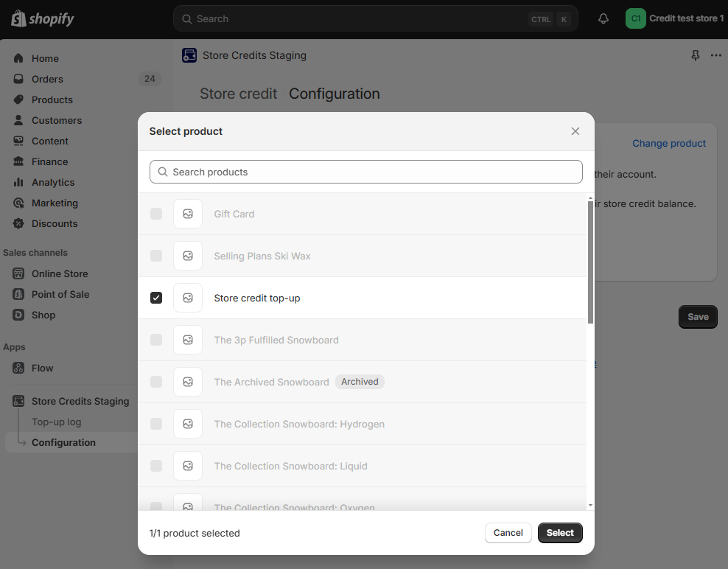This screenshot has width=728, height=569.
Task: Open the app's three-dot more menu
Action: point(716,56)
